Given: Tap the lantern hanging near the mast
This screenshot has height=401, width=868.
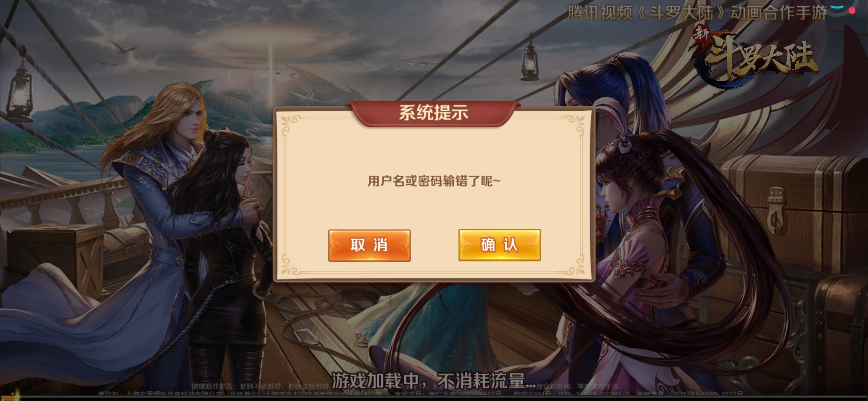Looking at the screenshot, I should click(530, 59).
